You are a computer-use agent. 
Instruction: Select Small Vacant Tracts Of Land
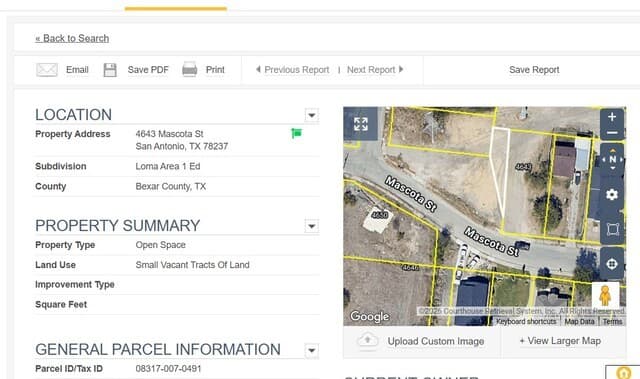point(192,265)
